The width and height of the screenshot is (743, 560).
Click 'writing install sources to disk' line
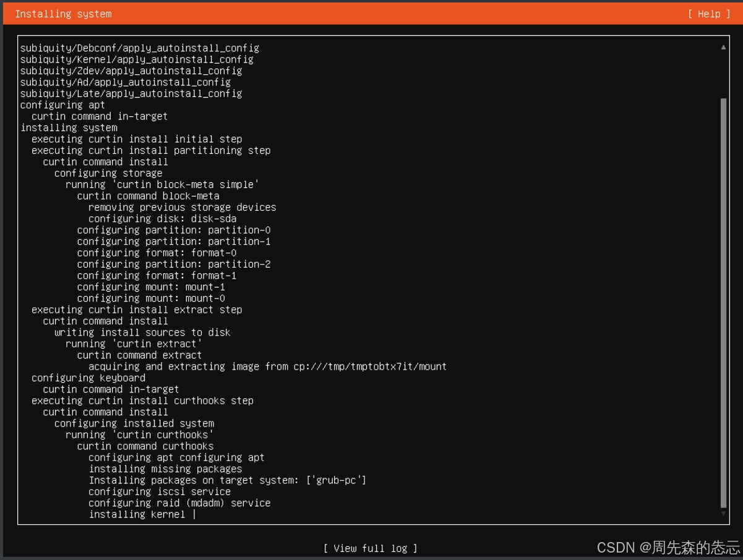click(x=142, y=333)
